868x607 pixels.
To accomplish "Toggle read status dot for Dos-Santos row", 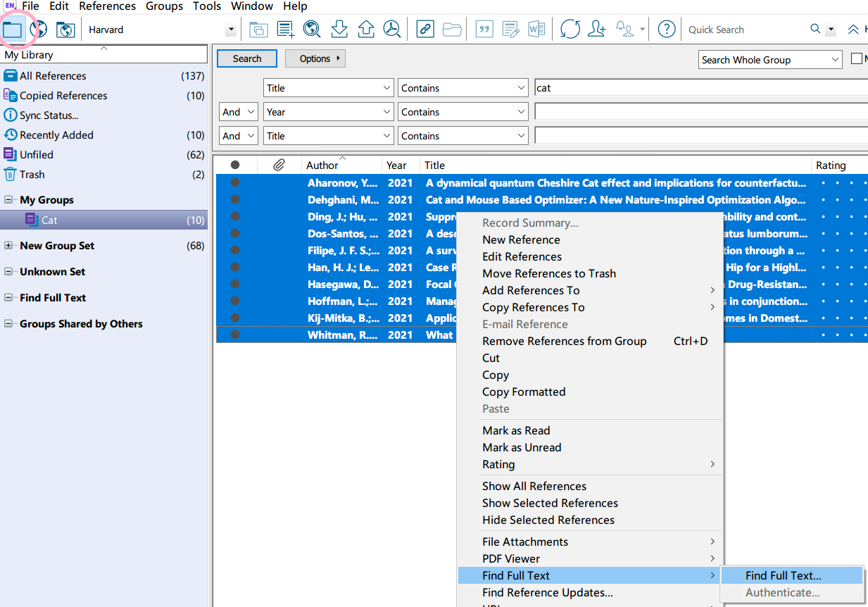I will (235, 234).
